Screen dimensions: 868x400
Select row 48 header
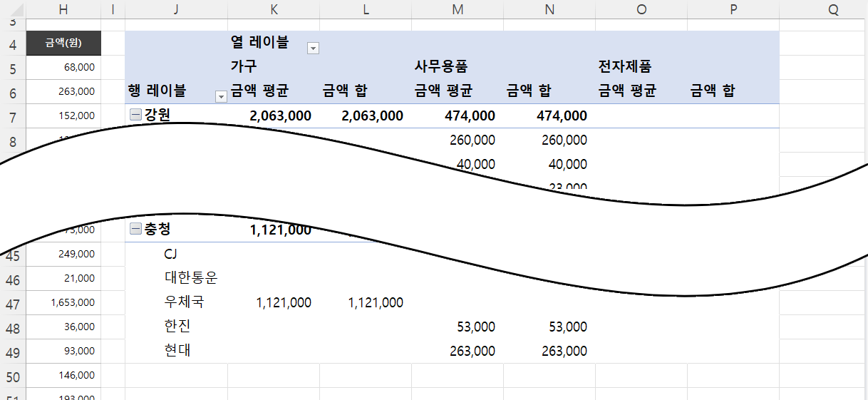coord(13,329)
